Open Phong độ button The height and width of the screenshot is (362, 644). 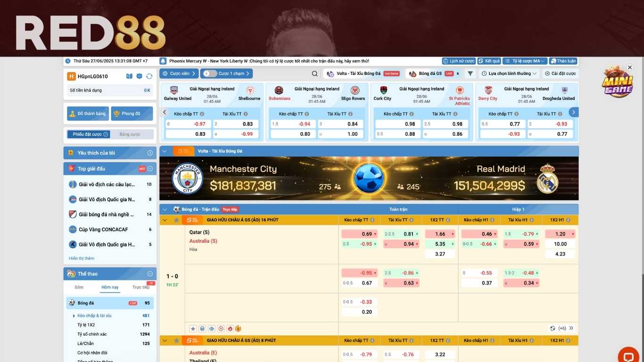point(132,114)
